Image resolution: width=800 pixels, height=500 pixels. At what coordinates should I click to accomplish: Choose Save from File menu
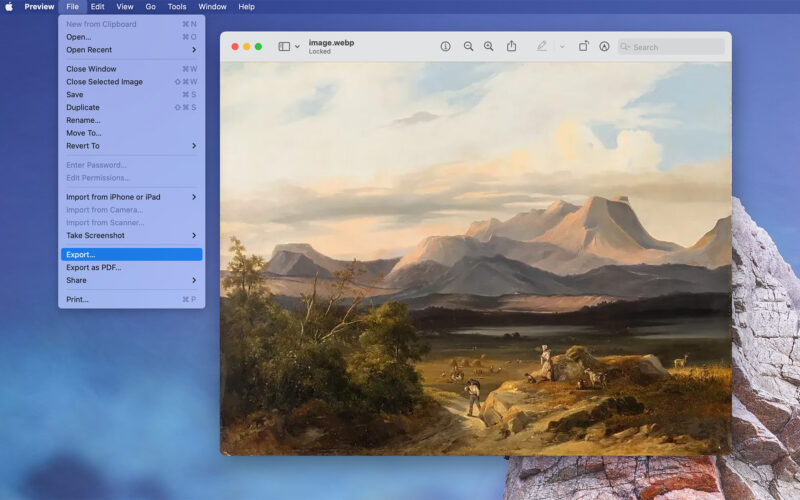point(132,94)
